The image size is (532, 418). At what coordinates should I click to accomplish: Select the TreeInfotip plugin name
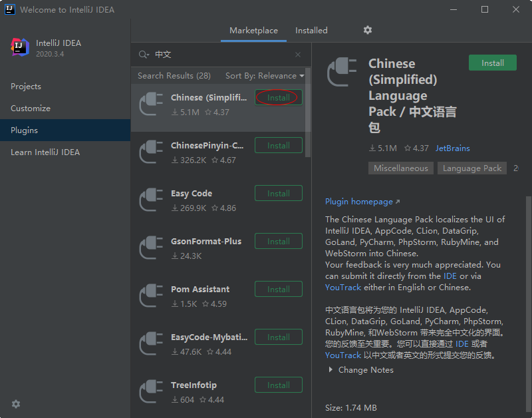pos(194,385)
